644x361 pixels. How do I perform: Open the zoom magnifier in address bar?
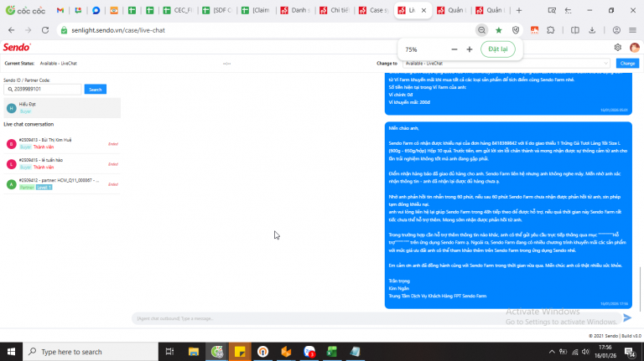(x=481, y=30)
